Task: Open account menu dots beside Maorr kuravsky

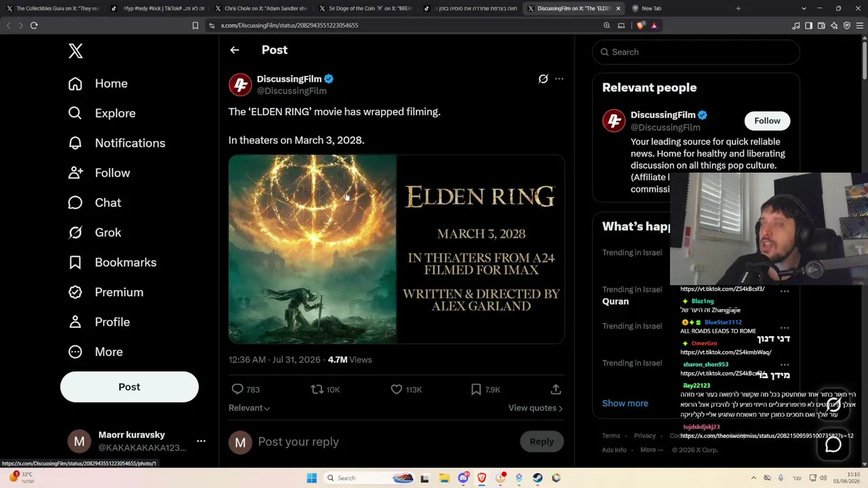Action: click(x=201, y=441)
